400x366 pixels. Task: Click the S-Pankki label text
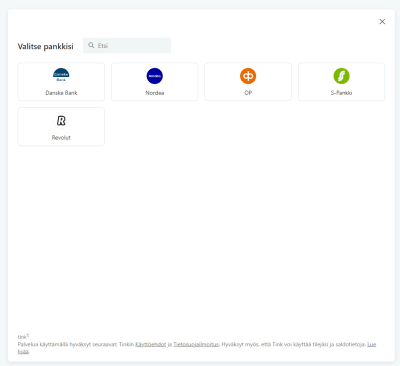point(341,93)
